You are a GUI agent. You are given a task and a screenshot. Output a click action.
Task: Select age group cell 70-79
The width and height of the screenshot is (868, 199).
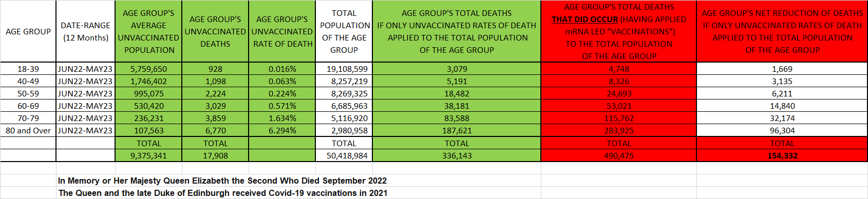(28, 118)
